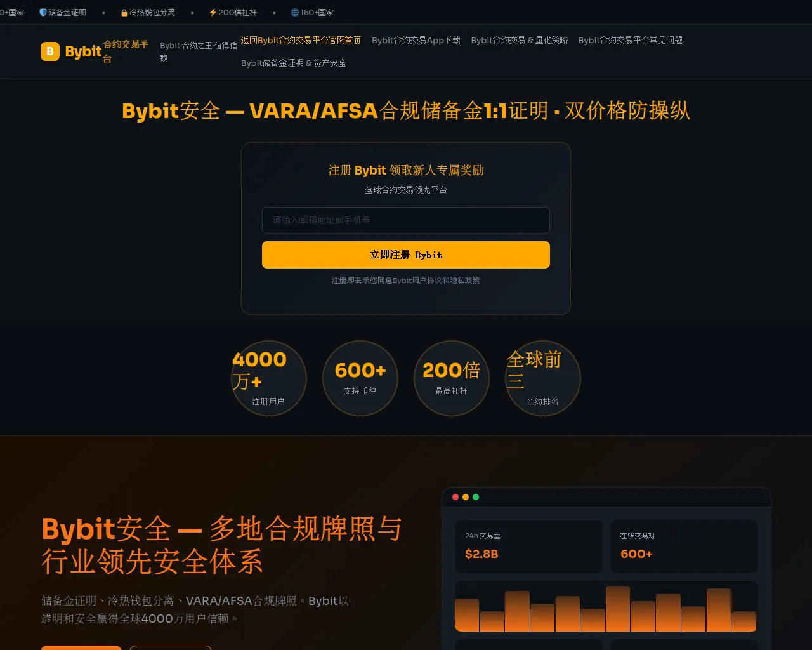Click the 注册即表示您同意Bybit用户协议和隐私政策 text

tap(406, 281)
